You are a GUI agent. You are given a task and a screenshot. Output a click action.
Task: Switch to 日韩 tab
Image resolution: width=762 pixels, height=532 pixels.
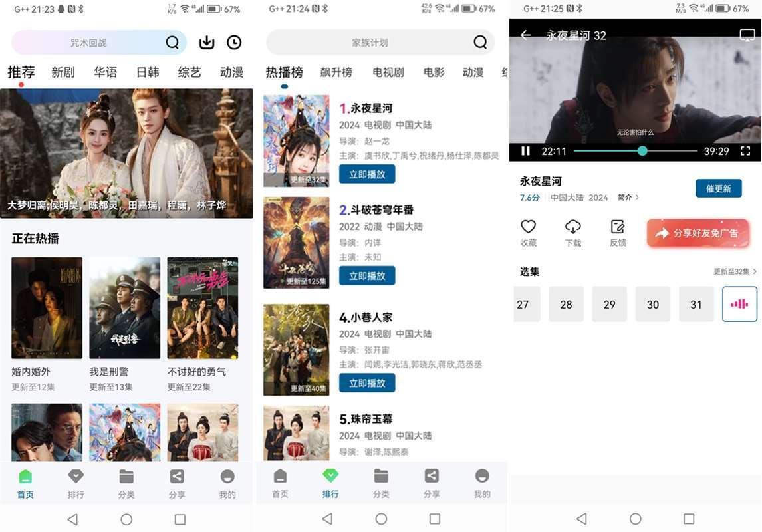point(148,72)
